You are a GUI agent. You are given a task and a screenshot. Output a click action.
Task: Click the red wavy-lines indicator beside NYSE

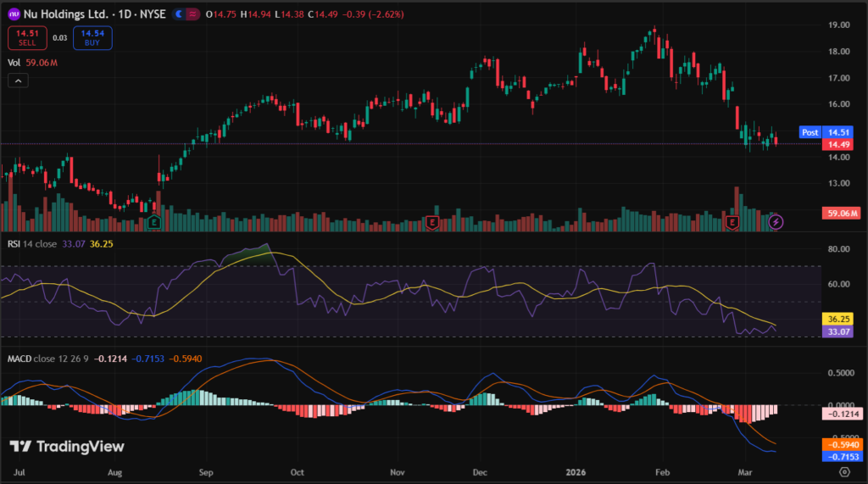[x=195, y=14]
